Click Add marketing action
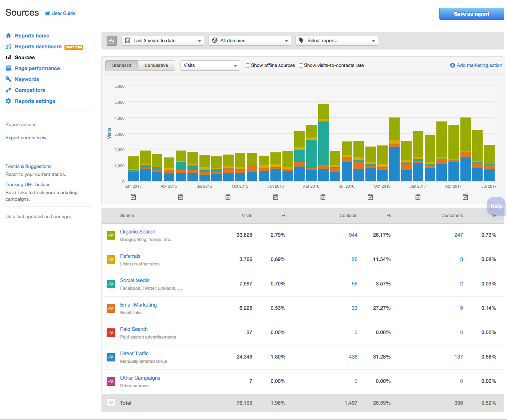This screenshot has height=420, width=507. (479, 65)
